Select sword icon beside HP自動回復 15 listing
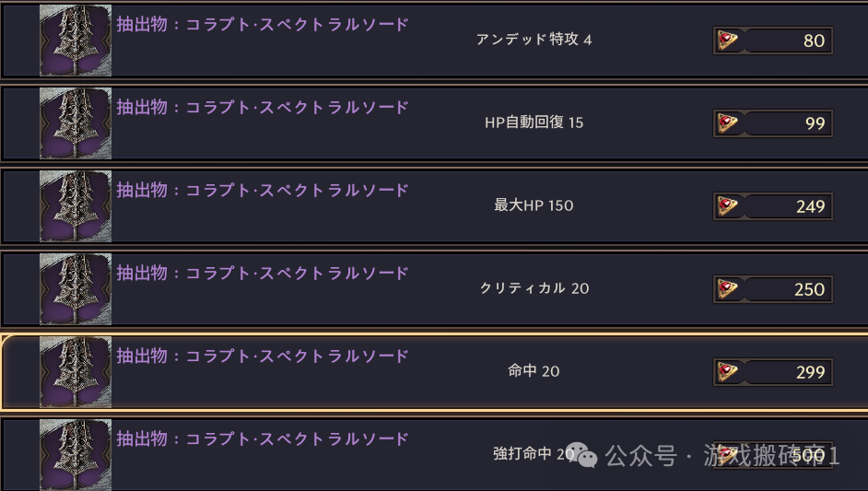The width and height of the screenshot is (868, 491). pos(76,123)
